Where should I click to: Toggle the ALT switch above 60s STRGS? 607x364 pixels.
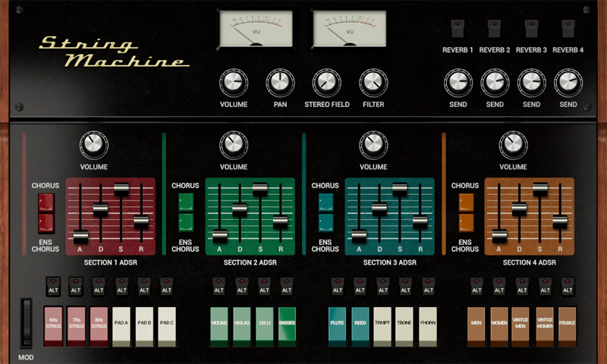[52, 286]
